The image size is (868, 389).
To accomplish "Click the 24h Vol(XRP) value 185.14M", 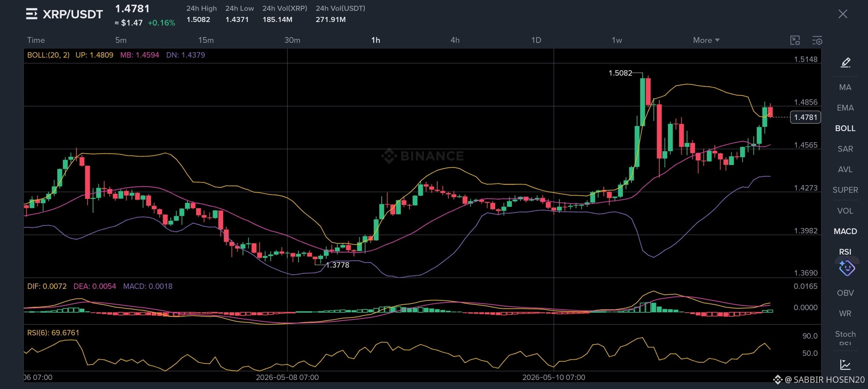I will coord(277,19).
